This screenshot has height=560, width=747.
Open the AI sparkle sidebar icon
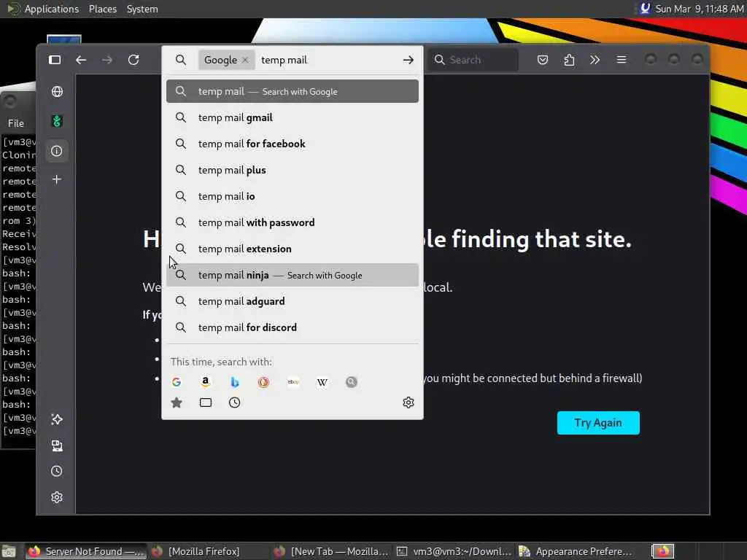tap(57, 419)
